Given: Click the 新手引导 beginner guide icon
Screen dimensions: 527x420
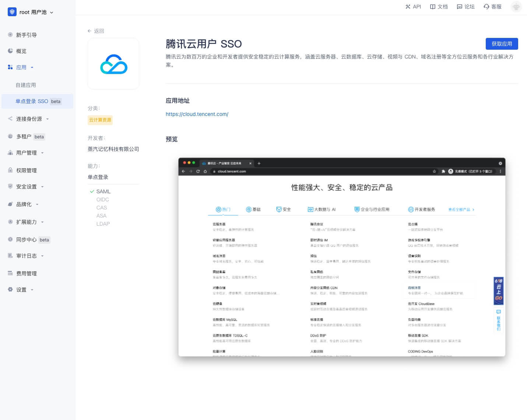Looking at the screenshot, I should (x=10, y=35).
